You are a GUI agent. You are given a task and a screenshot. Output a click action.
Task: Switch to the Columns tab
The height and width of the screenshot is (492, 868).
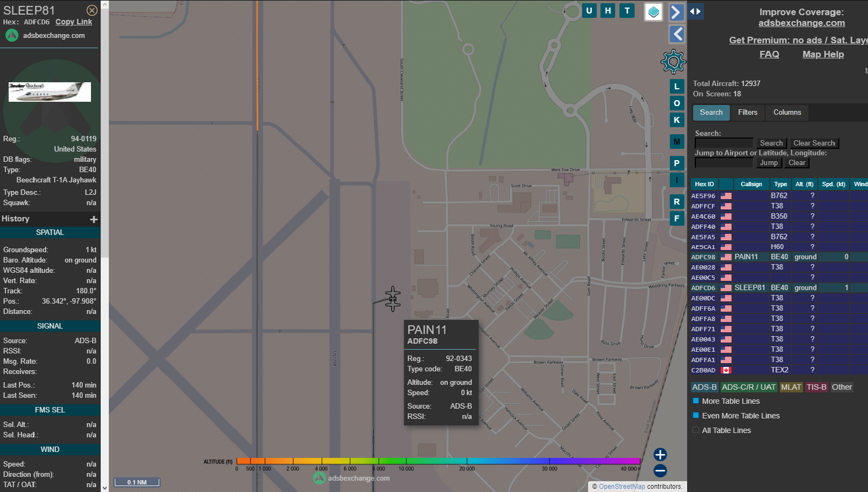tap(787, 113)
